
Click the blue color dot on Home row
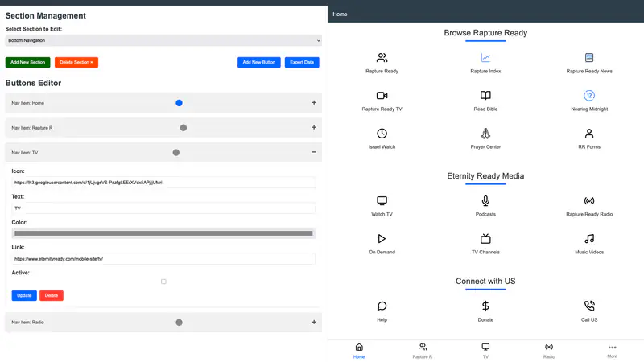click(179, 103)
